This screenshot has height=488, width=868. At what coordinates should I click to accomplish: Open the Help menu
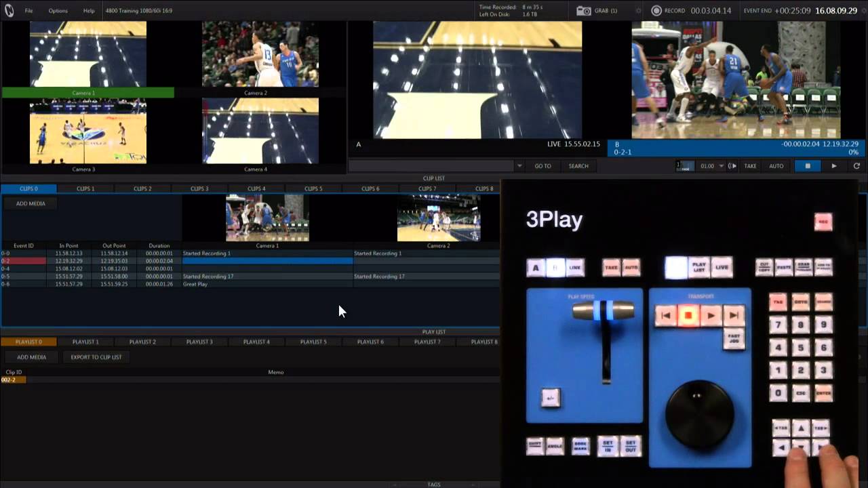89,11
